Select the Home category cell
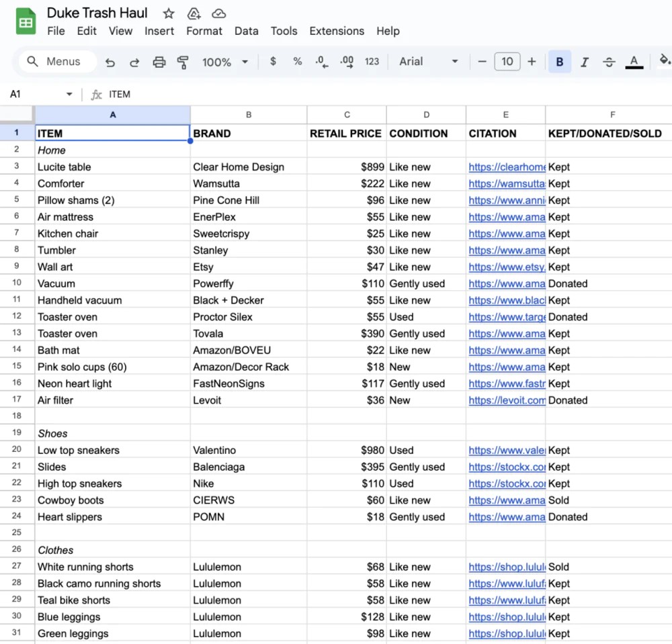Image resolution: width=672 pixels, height=644 pixels. pyautogui.click(x=113, y=150)
